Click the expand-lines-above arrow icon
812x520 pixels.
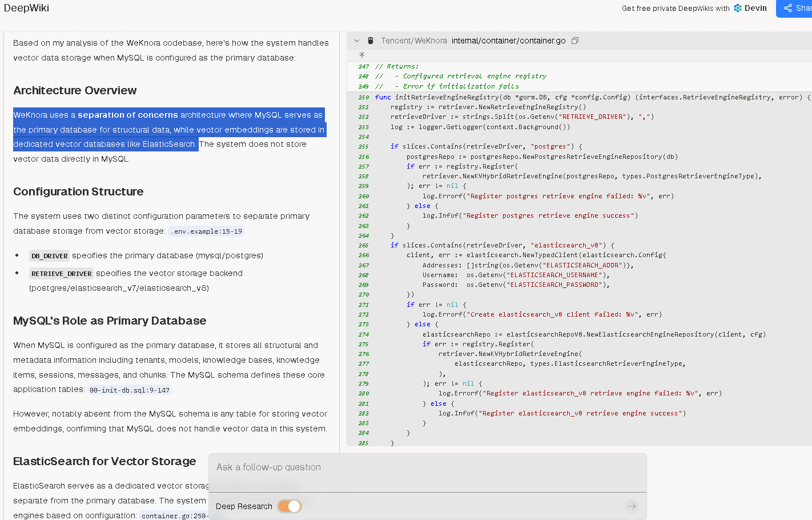361,55
